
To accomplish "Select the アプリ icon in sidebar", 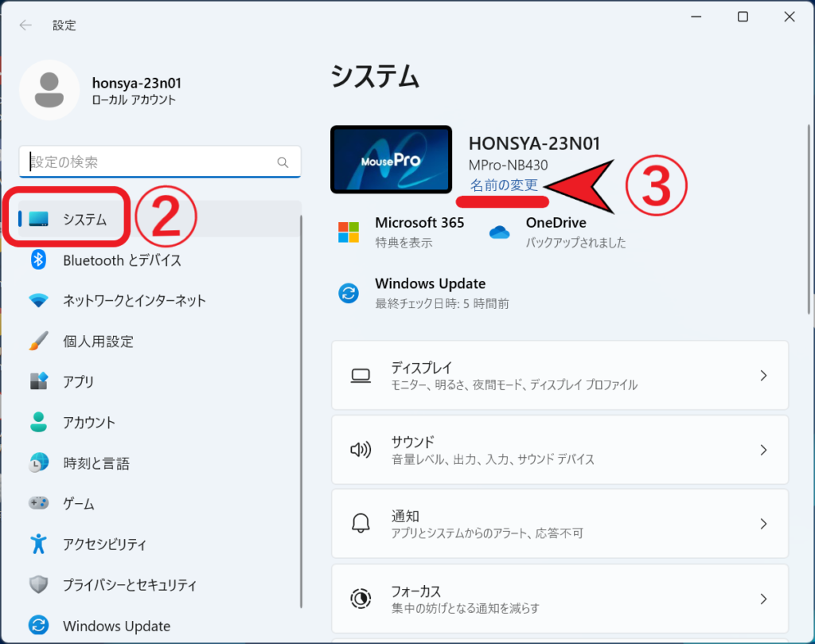I will [x=38, y=382].
